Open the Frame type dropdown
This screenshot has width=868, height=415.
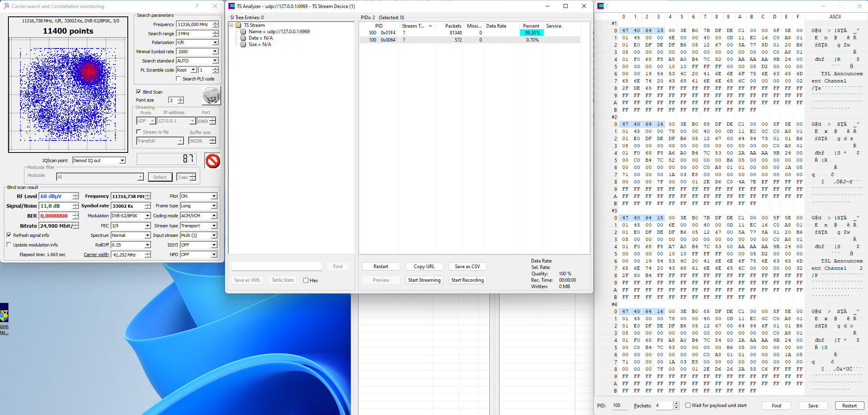pyautogui.click(x=214, y=206)
